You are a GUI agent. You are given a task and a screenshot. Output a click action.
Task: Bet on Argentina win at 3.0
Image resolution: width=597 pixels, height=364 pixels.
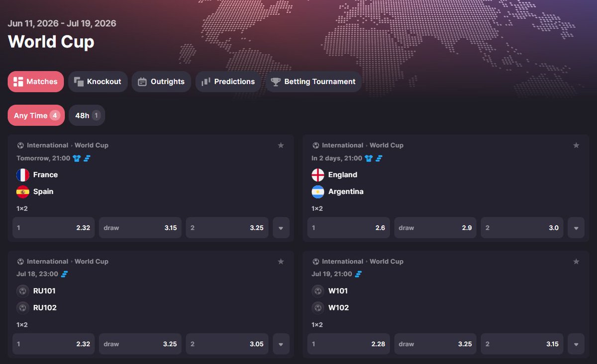coord(522,228)
